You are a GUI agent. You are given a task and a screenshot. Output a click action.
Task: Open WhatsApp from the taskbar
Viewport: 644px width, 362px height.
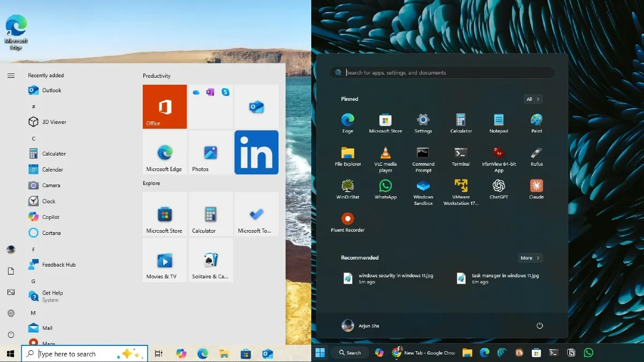tap(588, 352)
